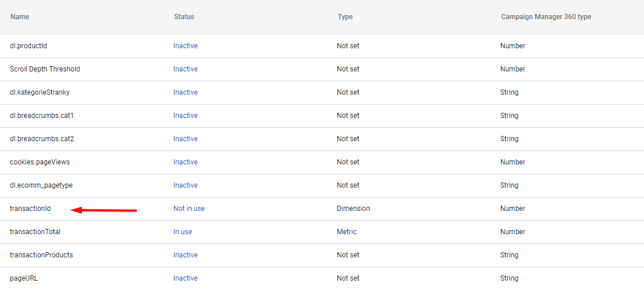
Task: Open Inactive status link for dl.kategorieStranky
Action: point(185,92)
